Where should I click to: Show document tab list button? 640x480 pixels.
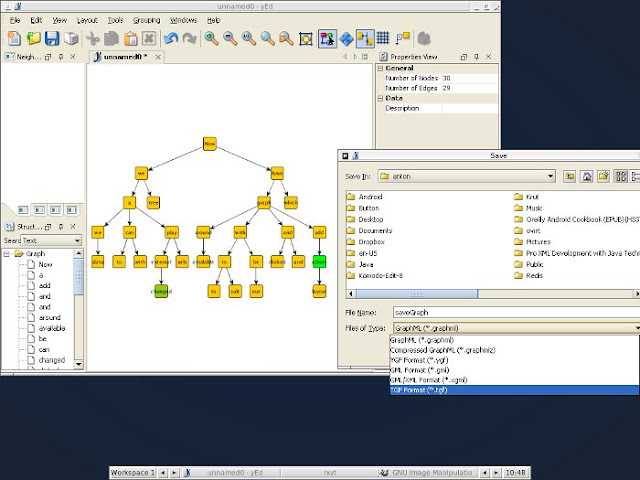(365, 57)
